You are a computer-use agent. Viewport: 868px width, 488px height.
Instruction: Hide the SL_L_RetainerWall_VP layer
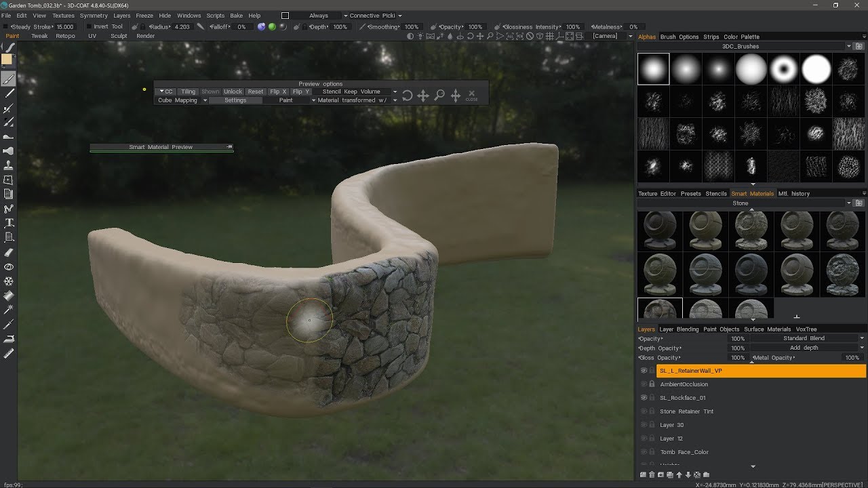point(644,371)
